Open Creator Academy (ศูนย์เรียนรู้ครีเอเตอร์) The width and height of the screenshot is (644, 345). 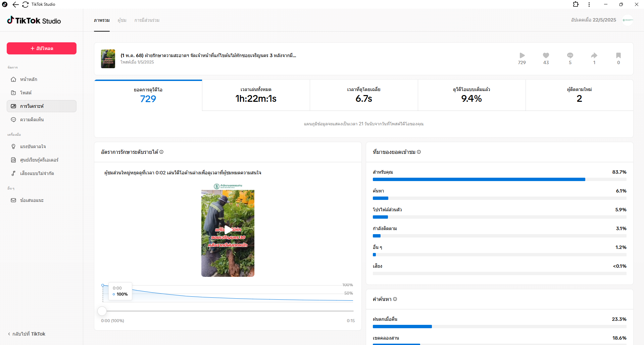tap(42, 160)
